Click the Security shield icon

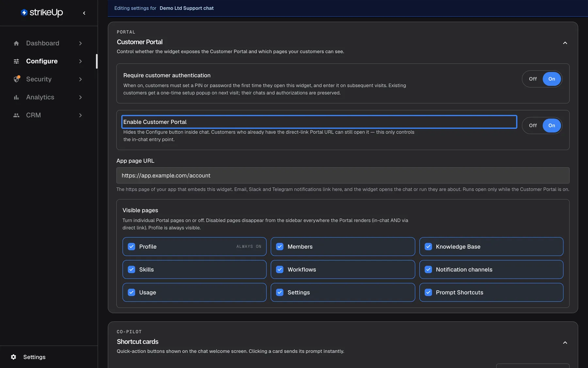(x=16, y=79)
